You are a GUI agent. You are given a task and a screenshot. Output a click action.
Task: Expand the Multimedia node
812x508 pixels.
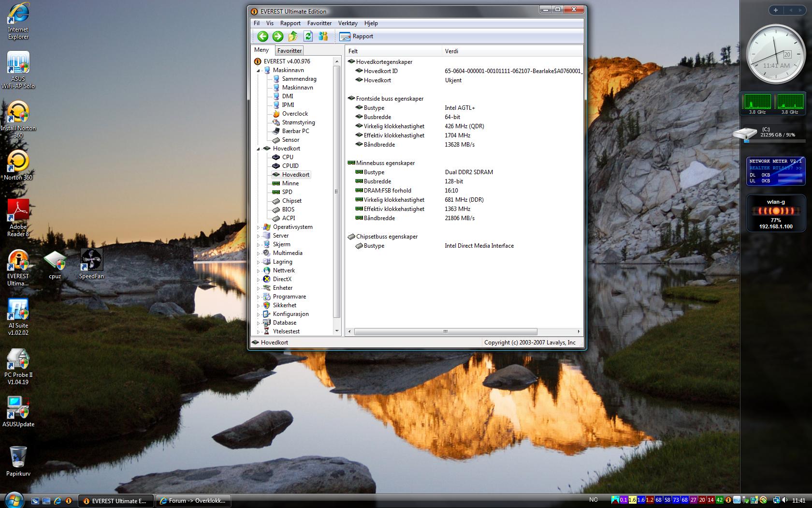click(x=259, y=254)
